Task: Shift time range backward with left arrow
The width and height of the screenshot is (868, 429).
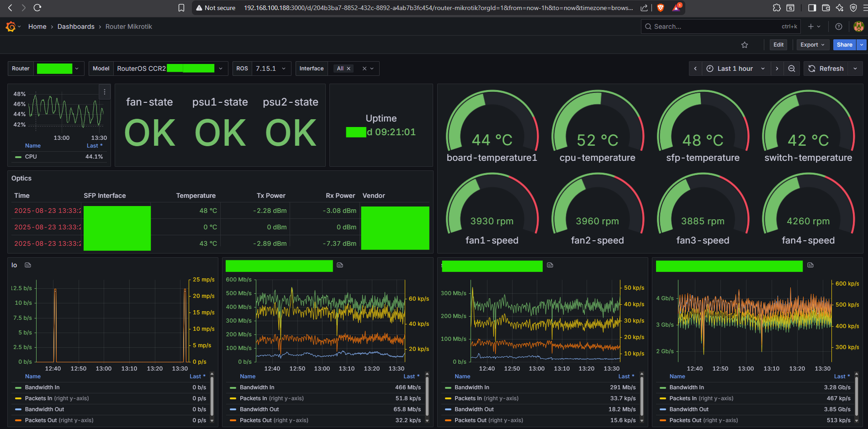Action: 695,69
